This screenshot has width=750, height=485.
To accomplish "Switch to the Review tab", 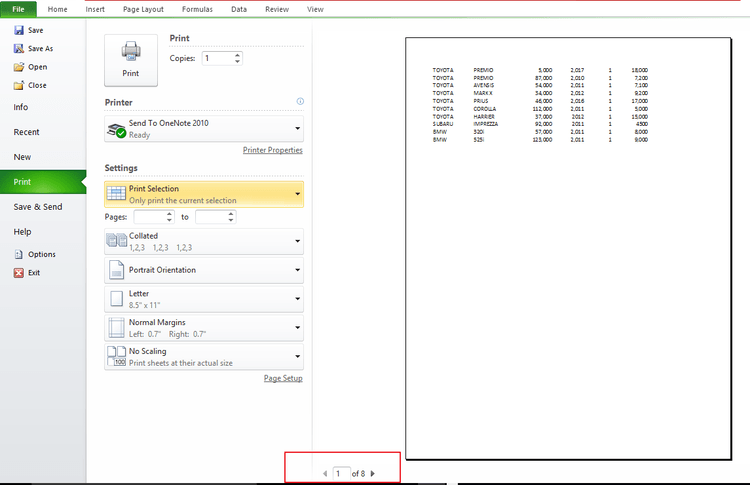I will (277, 9).
